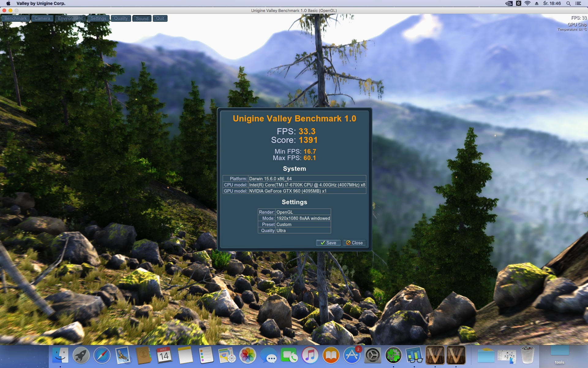Open the Calendar dock icon
This screenshot has width=588, height=368.
164,355
